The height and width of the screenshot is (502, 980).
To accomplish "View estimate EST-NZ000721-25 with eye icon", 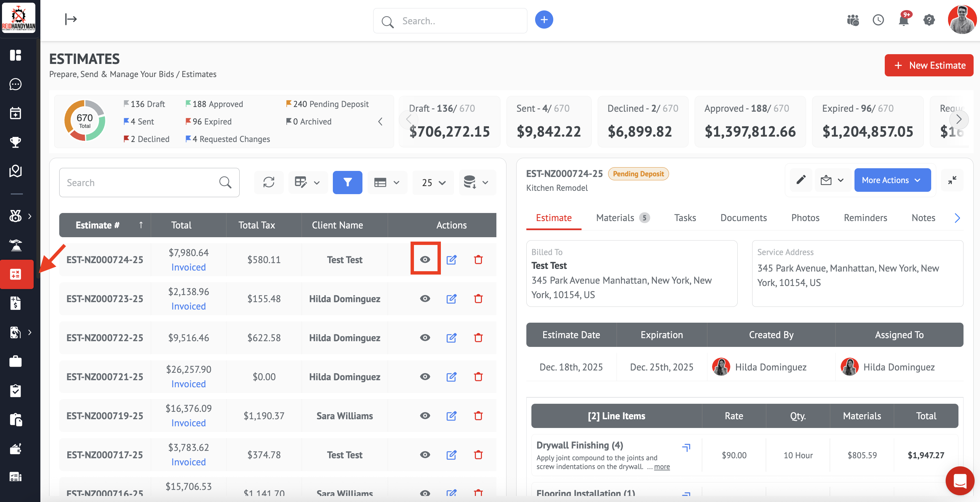I will coord(425,376).
